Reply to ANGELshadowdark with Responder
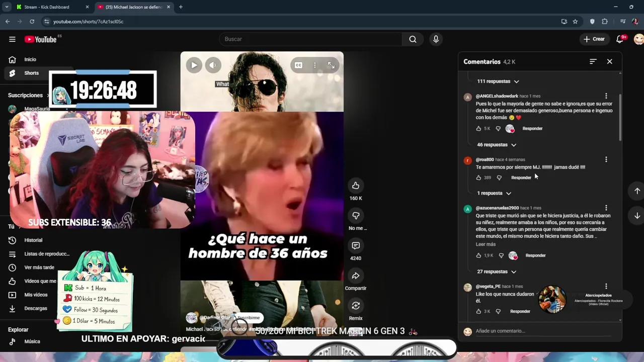Screen dimensions: 644x362 click(532, 129)
